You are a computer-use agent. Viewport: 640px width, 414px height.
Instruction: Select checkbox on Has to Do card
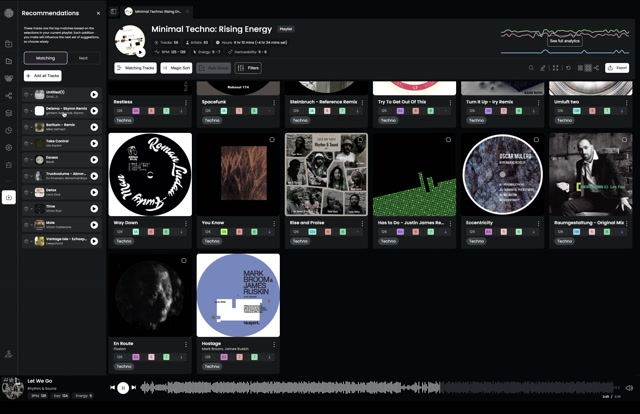pos(448,140)
